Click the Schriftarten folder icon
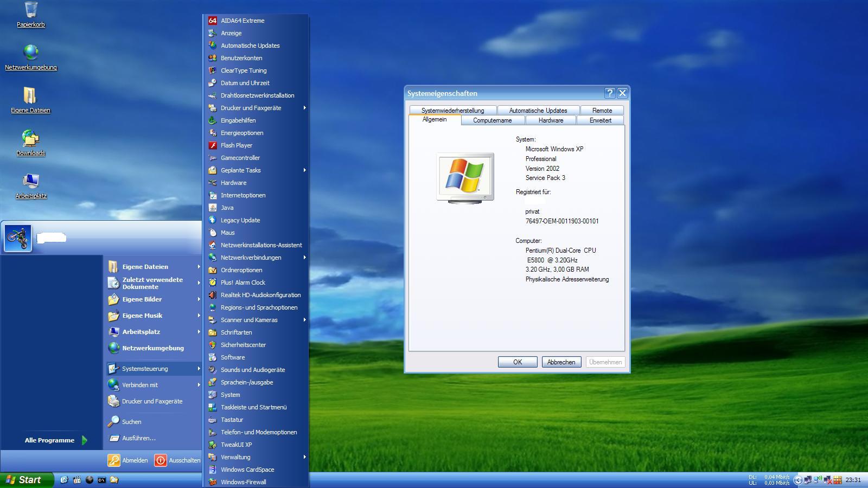This screenshot has height=488, width=868. pyautogui.click(x=213, y=332)
